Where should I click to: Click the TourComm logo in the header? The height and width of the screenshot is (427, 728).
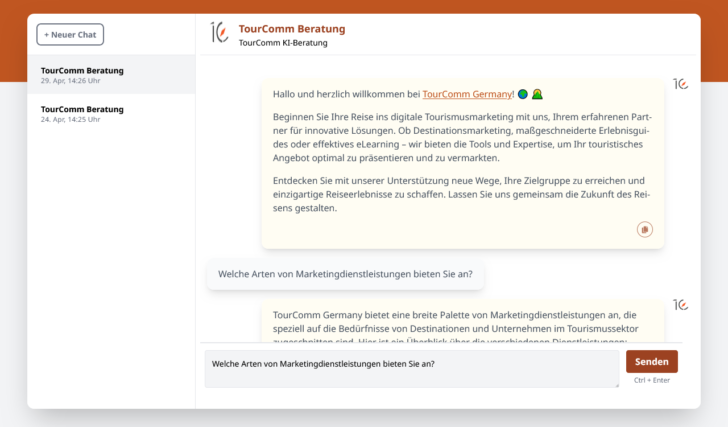pos(219,33)
